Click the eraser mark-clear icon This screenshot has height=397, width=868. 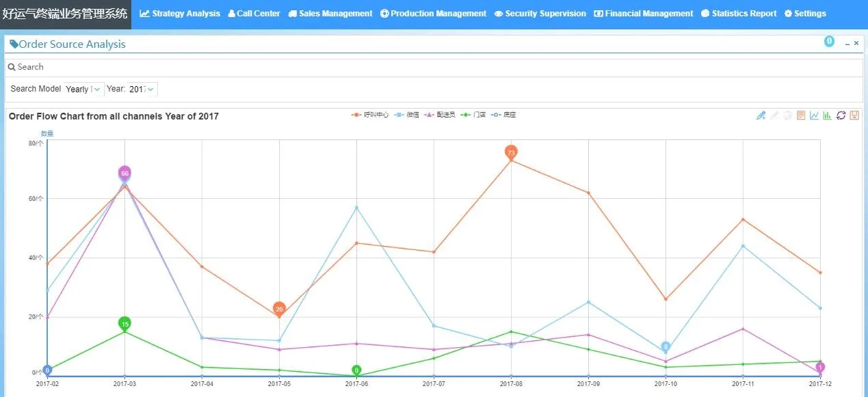pos(774,115)
